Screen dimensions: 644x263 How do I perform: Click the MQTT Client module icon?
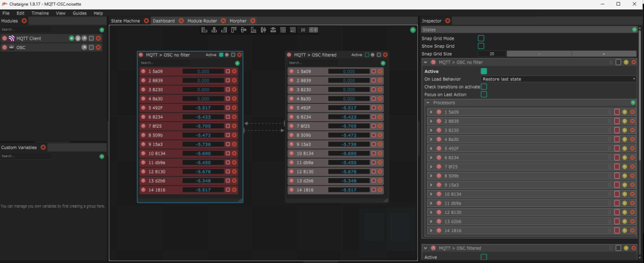click(11, 38)
